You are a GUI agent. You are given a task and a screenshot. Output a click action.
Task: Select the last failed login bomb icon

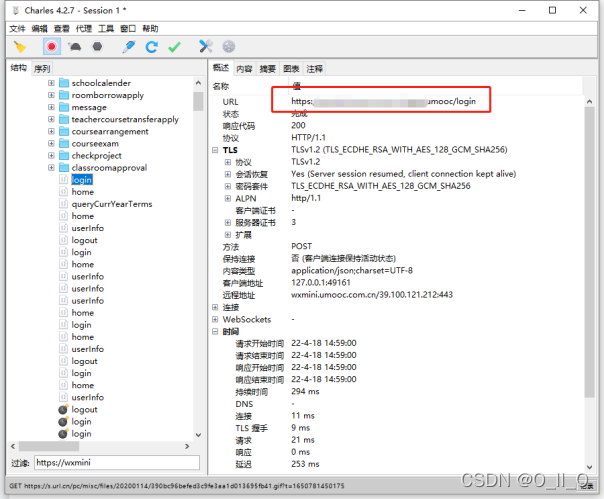coord(63,433)
